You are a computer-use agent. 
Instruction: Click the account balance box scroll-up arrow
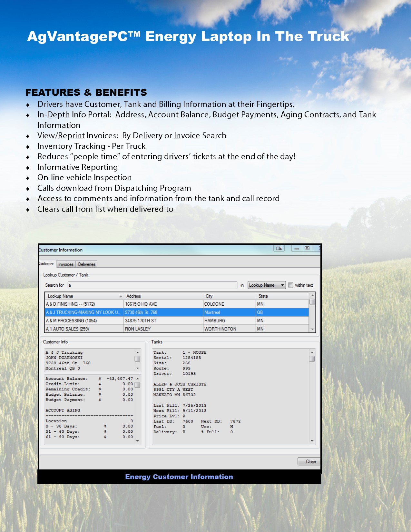(x=138, y=379)
